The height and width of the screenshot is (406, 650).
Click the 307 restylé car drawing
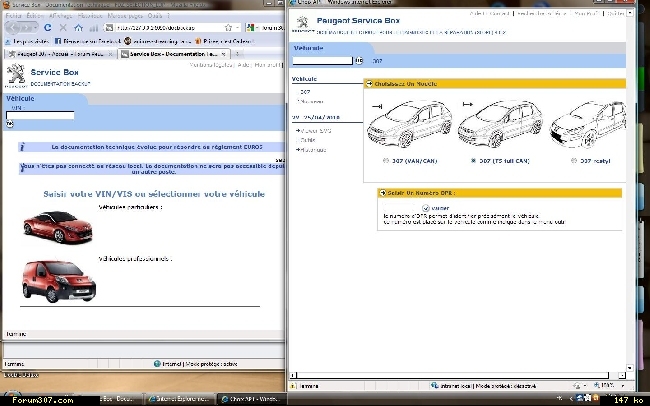point(588,124)
